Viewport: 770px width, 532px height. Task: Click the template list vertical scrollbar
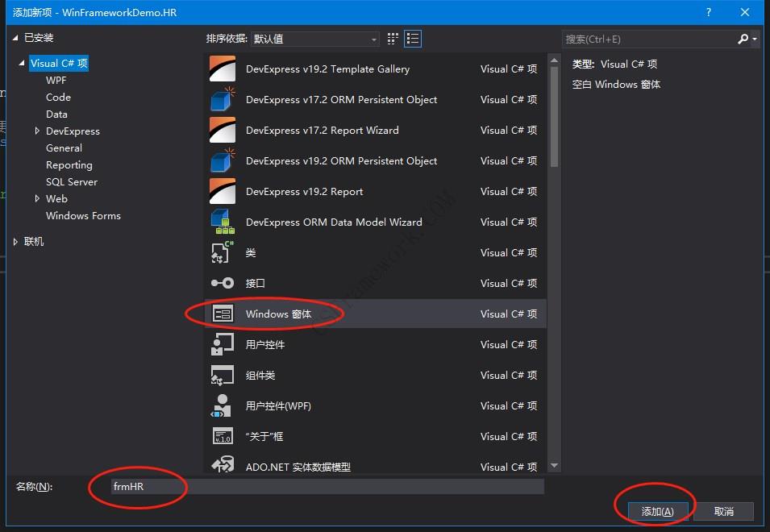click(x=553, y=113)
